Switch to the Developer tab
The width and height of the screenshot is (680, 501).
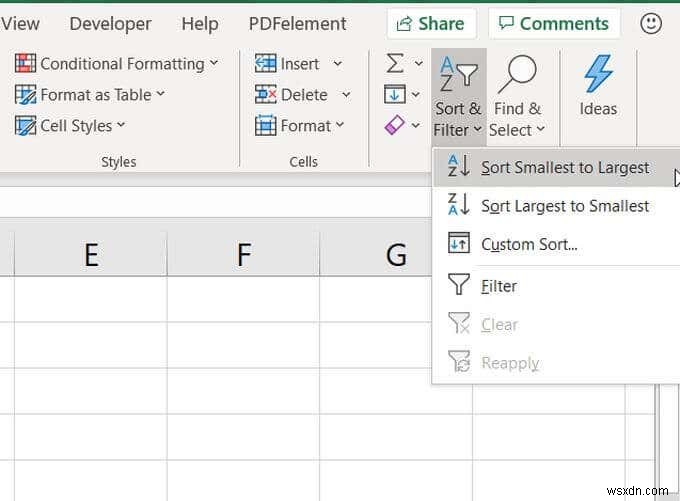coord(110,23)
